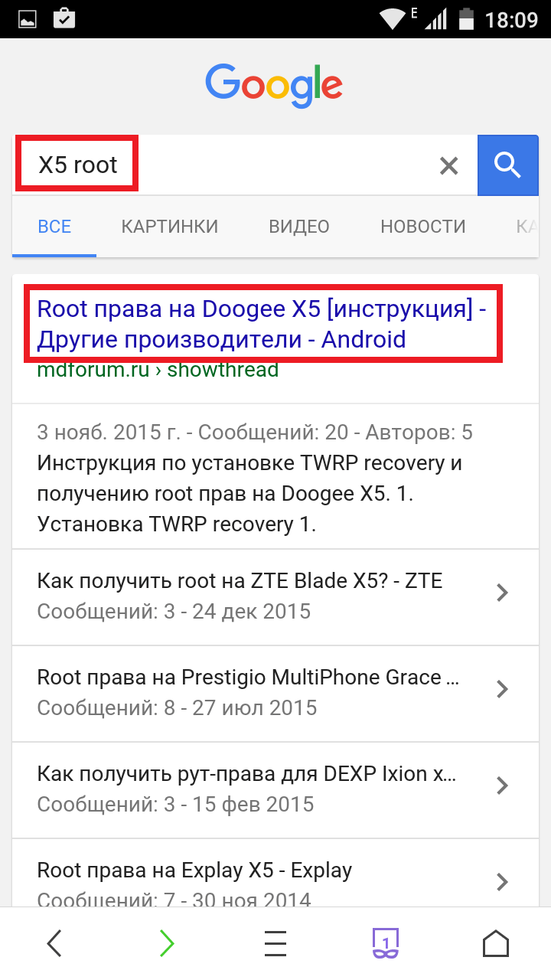The image size is (551, 980).
Task: Open 'Root права на Doogee X5' result link
Action: [262, 324]
